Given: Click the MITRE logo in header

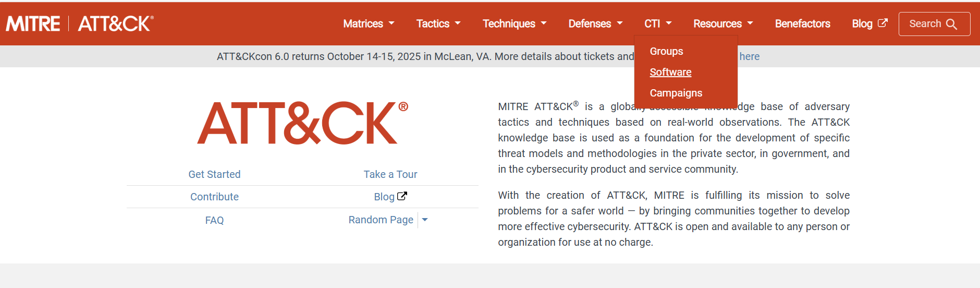Looking at the screenshot, I should 33,24.
